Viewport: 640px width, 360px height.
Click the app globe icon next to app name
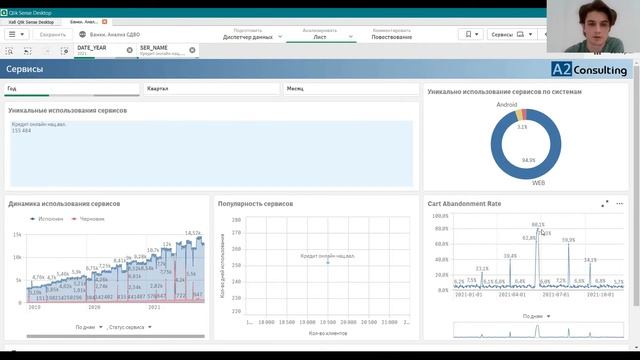(82, 35)
